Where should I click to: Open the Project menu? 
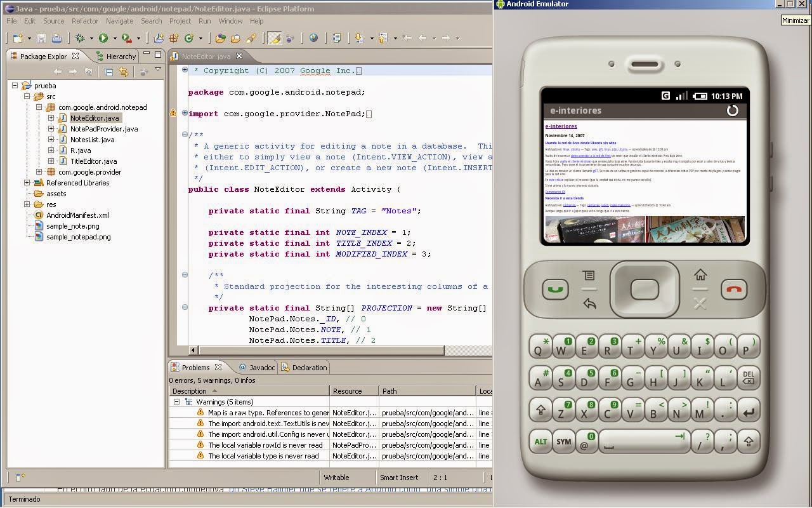180,21
